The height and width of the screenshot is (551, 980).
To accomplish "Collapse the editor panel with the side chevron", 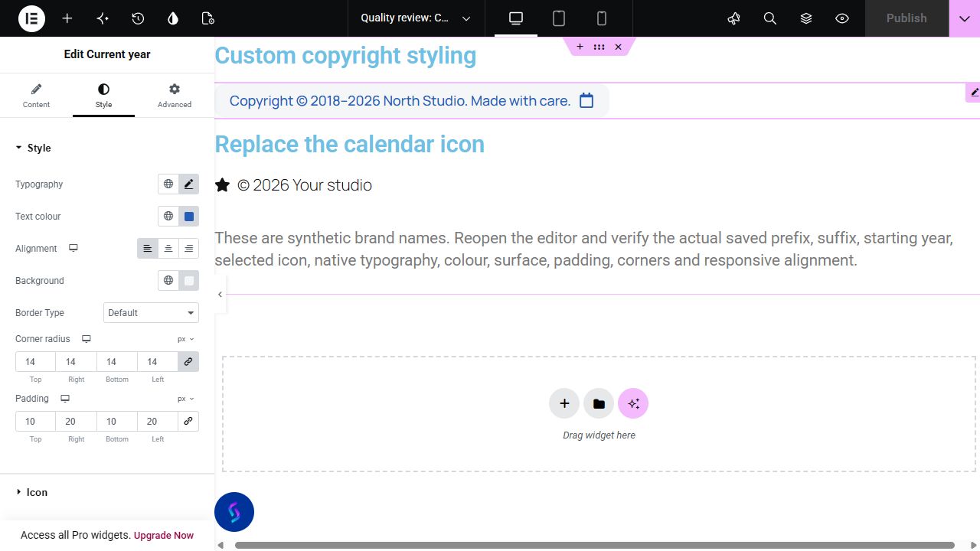I will [220, 295].
